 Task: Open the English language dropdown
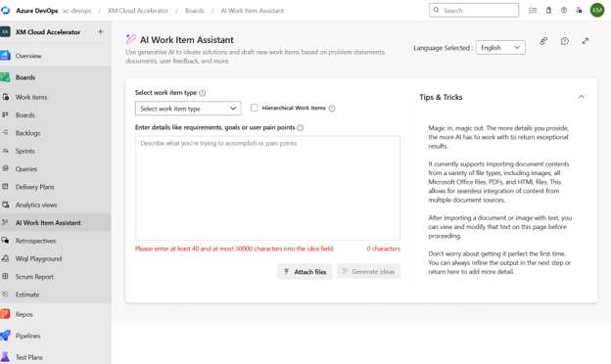pos(500,48)
